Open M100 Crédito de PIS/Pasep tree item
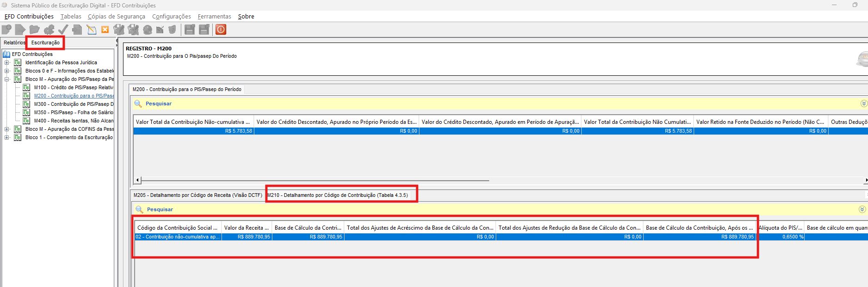 (x=74, y=87)
